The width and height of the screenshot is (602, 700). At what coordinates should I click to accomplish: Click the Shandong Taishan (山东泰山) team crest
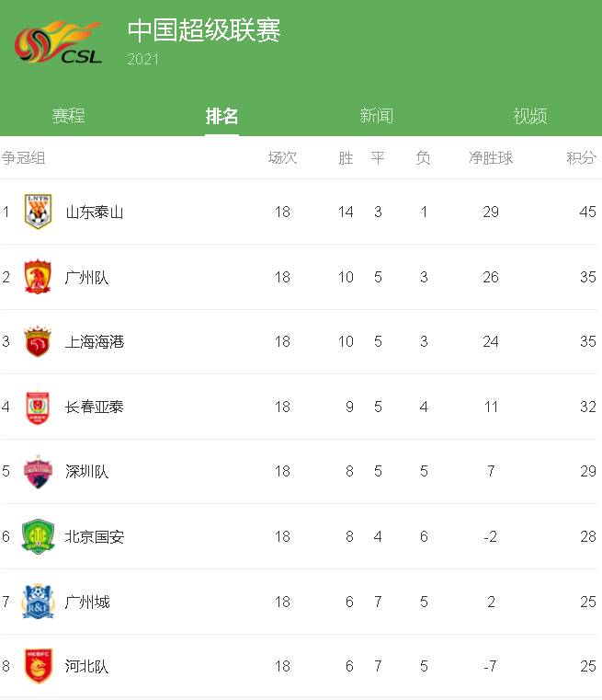(38, 212)
